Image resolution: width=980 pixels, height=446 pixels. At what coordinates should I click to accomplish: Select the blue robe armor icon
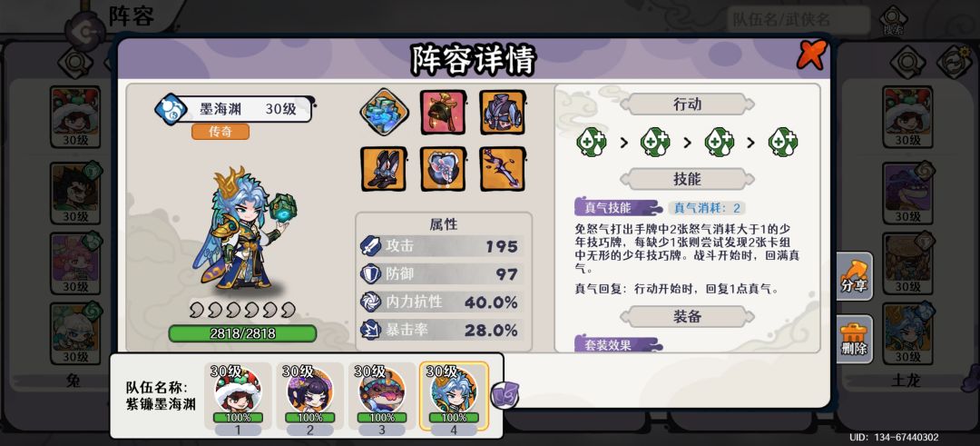pos(503,113)
